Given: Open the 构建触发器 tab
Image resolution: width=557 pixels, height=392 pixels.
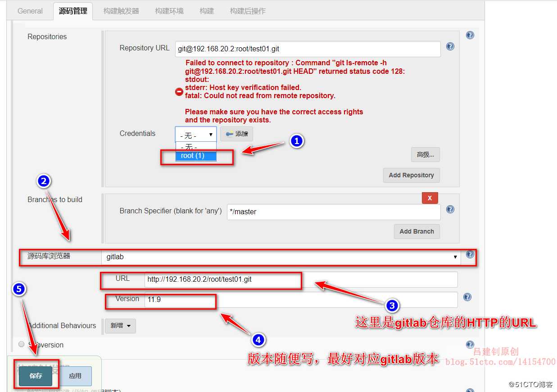Looking at the screenshot, I should point(121,11).
